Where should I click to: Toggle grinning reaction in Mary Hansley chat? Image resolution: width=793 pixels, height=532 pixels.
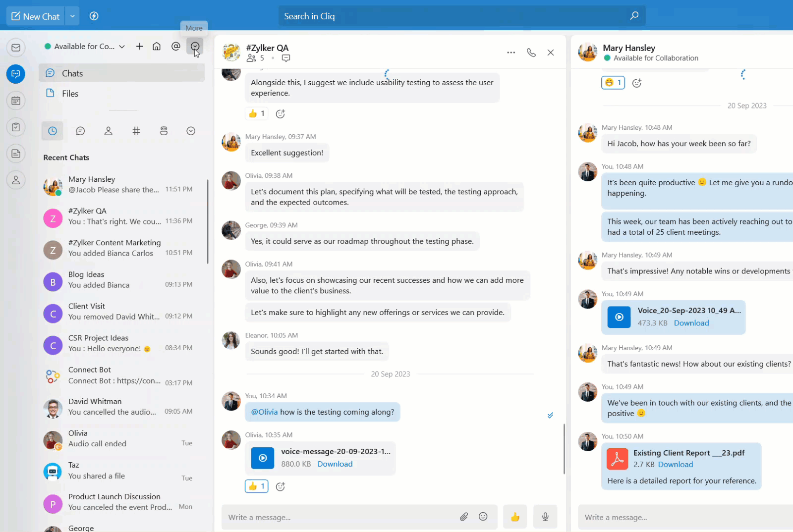613,83
